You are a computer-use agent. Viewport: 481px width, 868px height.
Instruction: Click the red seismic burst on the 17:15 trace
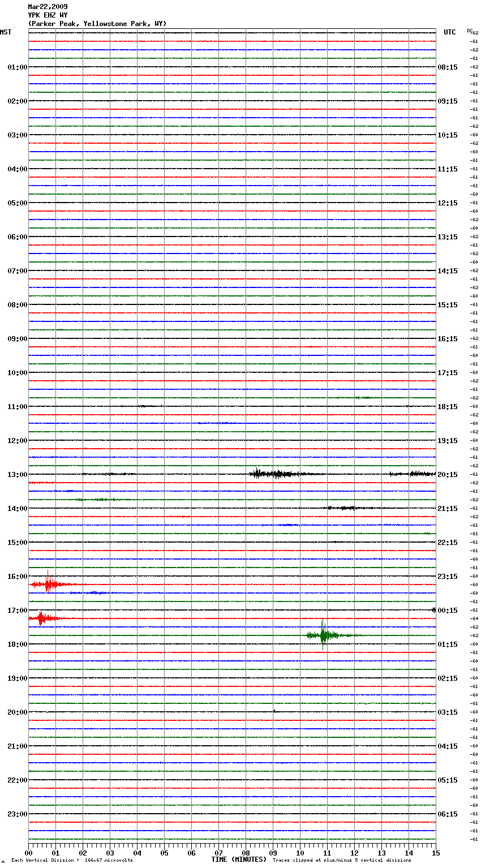point(42,618)
